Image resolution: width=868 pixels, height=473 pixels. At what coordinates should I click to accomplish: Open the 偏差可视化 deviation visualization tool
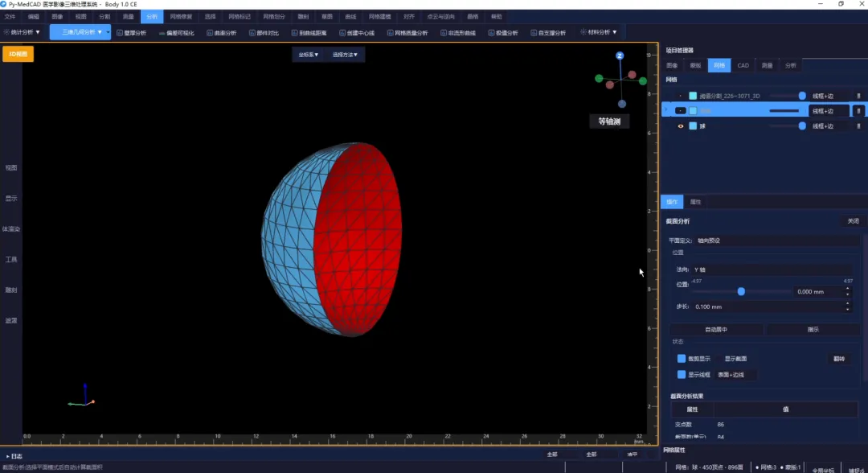coord(176,33)
